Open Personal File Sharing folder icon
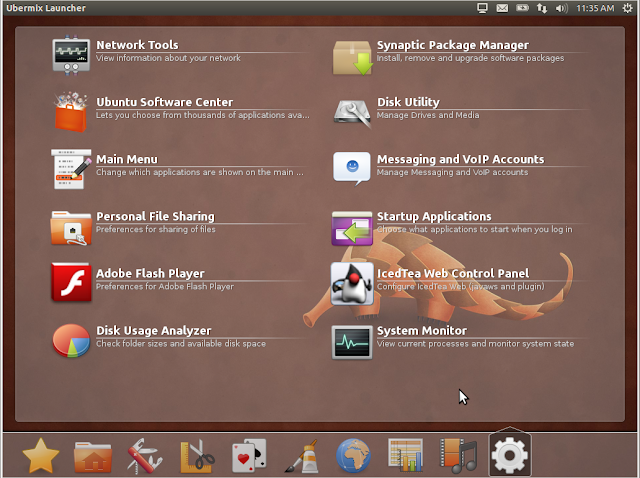Image resolution: width=640 pixels, height=478 pixels. click(x=71, y=228)
